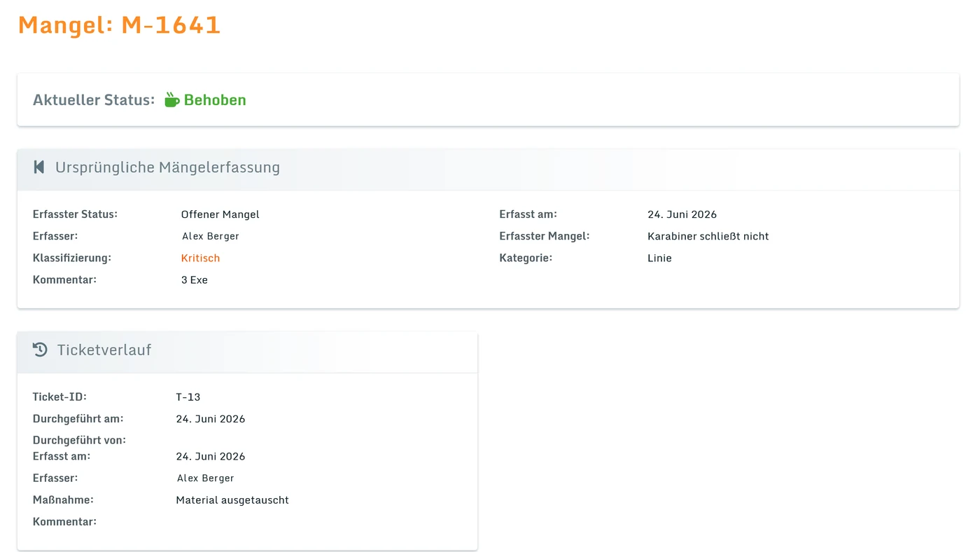980x552 pixels.
Task: Click the "Kategorie:" label
Action: tap(526, 258)
